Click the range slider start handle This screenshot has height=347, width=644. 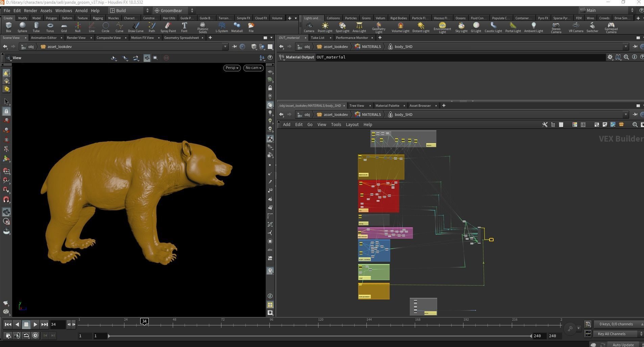tap(109, 336)
